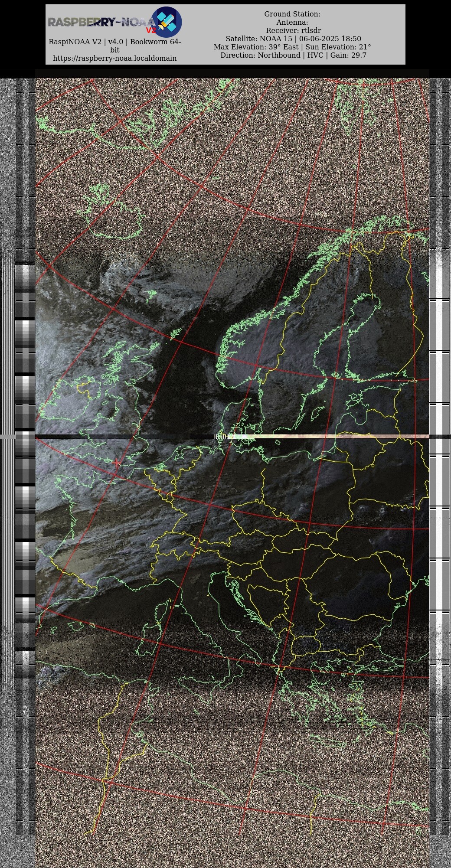Click the 'Ground Station:' label
The image size is (451, 868).
[292, 14]
